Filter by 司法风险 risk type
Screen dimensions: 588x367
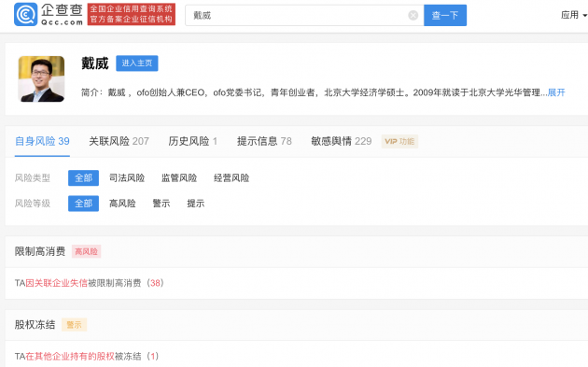[x=127, y=177]
